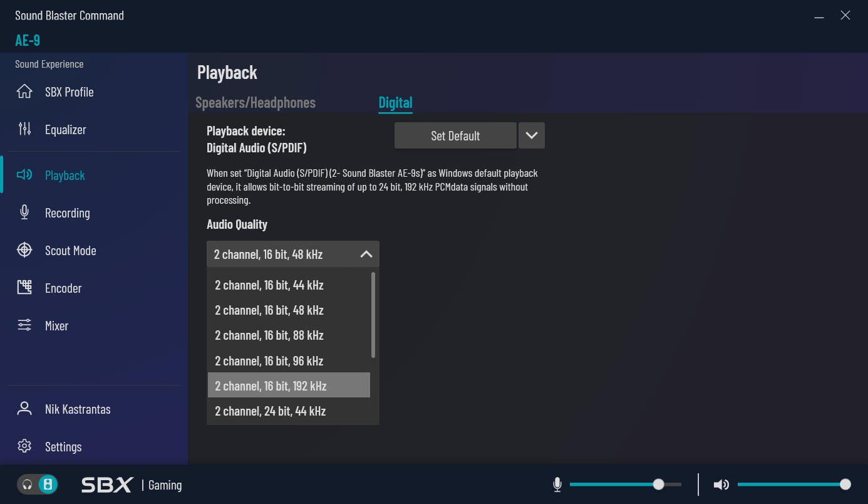The width and height of the screenshot is (868, 504).
Task: Switch output to headphones in bottom toggle
Action: point(28,485)
